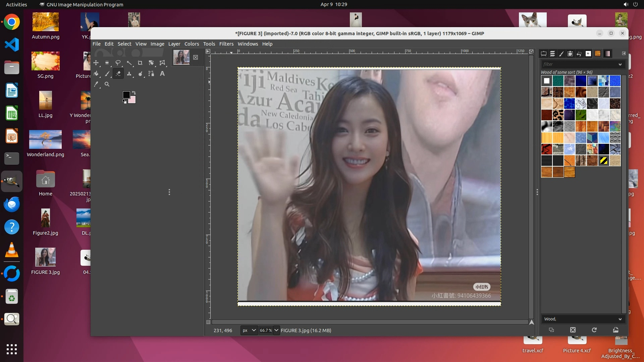Select the Fuzzy Select magic wand tool
The width and height of the screenshot is (644, 362).
pos(129,63)
